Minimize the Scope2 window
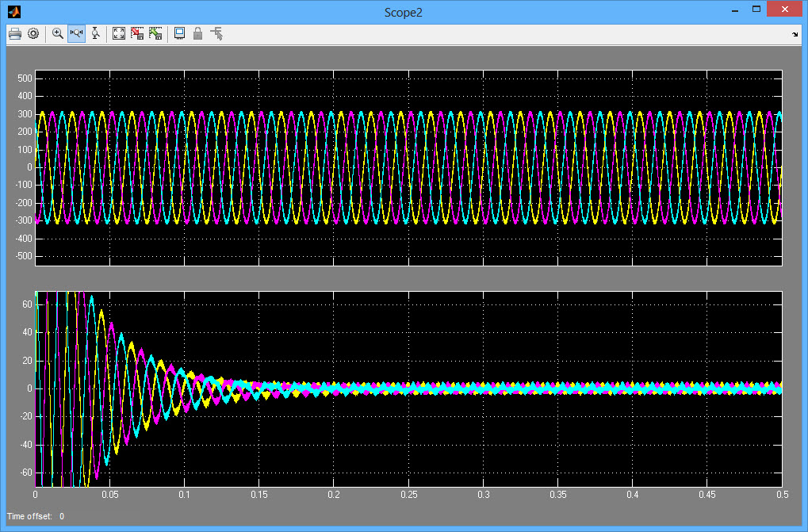This screenshot has width=808, height=532. 735,10
